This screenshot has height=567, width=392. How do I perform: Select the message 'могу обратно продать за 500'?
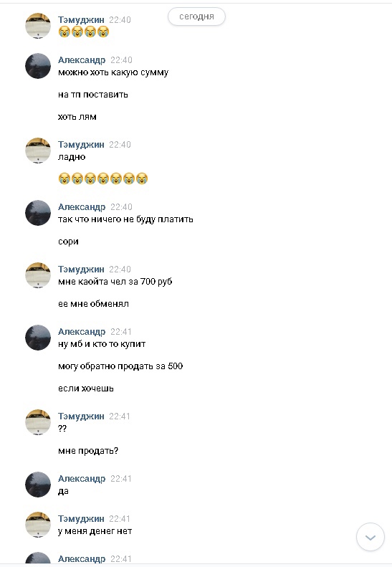[x=120, y=366]
